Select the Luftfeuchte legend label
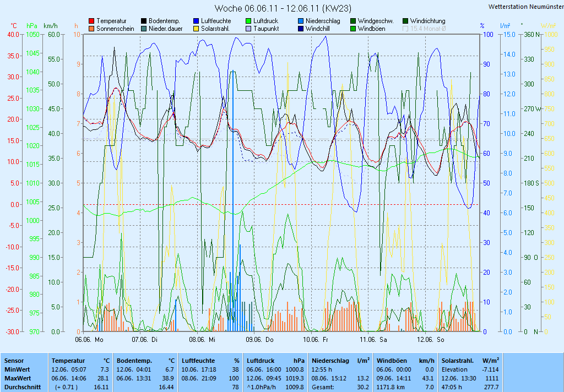Screen dimensions: 564x392 [x=216, y=21]
